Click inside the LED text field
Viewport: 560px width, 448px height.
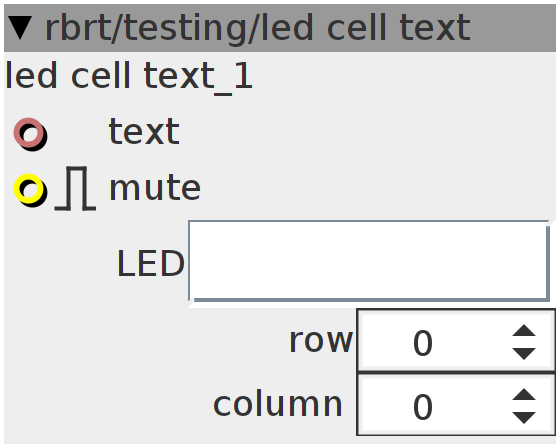click(369, 261)
